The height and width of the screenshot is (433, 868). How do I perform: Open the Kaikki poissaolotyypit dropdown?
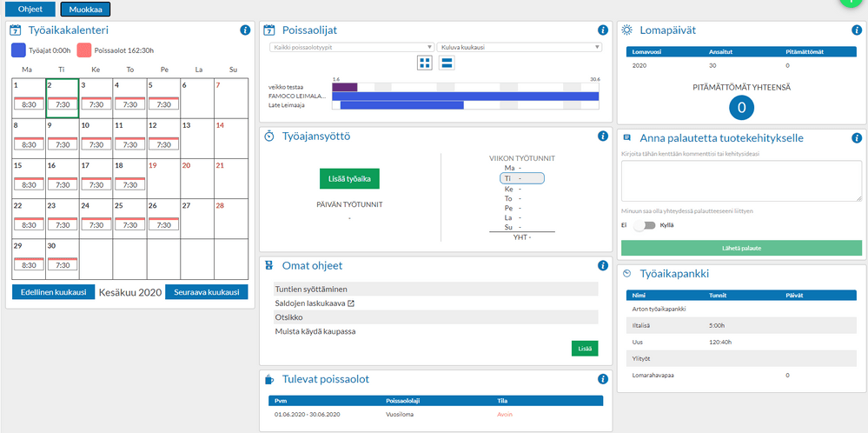pos(351,47)
